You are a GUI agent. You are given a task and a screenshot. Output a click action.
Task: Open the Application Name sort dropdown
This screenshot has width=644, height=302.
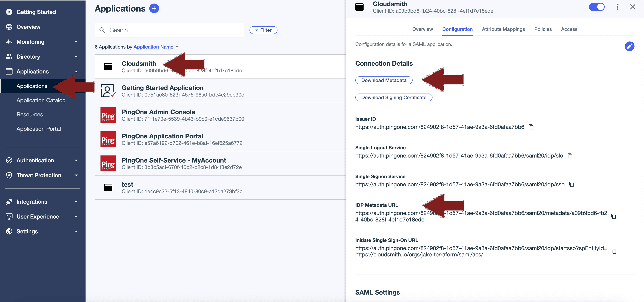pos(156,47)
